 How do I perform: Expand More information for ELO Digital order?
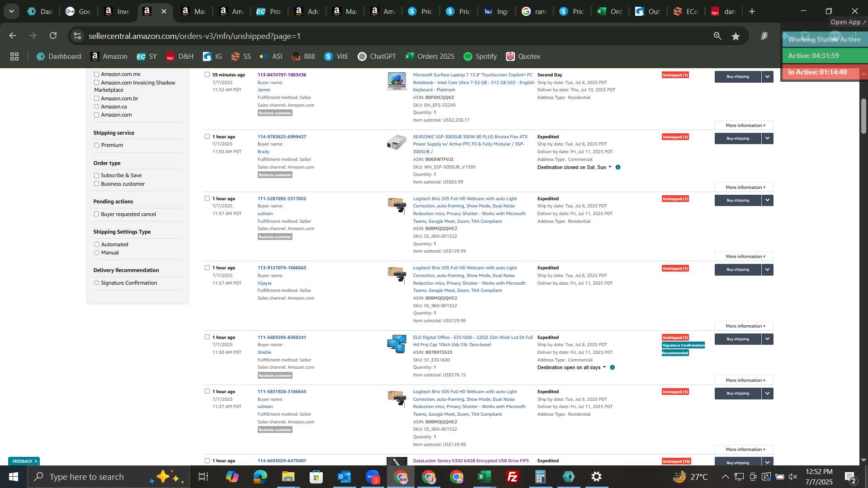point(744,380)
